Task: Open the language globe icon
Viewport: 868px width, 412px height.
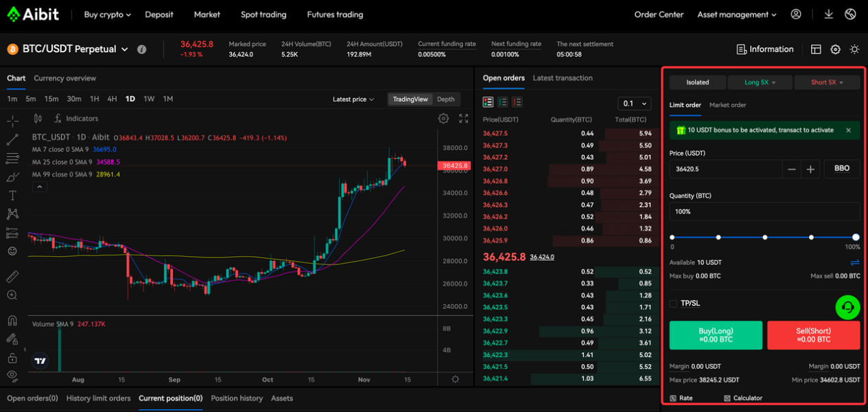Action: point(851,14)
